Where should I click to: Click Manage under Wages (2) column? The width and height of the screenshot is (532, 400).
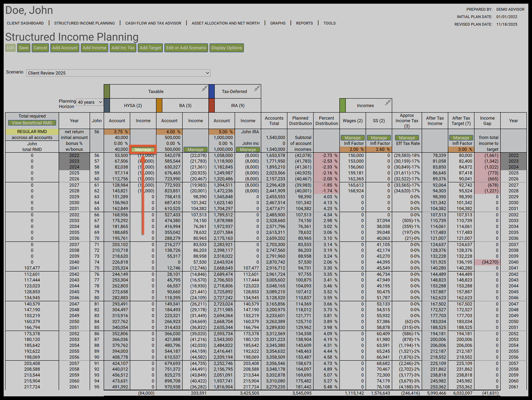(353, 138)
